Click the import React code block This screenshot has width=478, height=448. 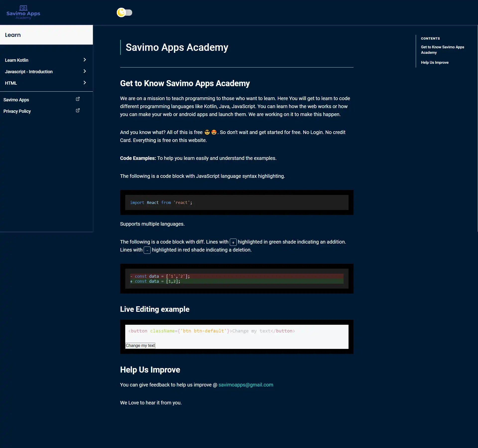pyautogui.click(x=237, y=202)
